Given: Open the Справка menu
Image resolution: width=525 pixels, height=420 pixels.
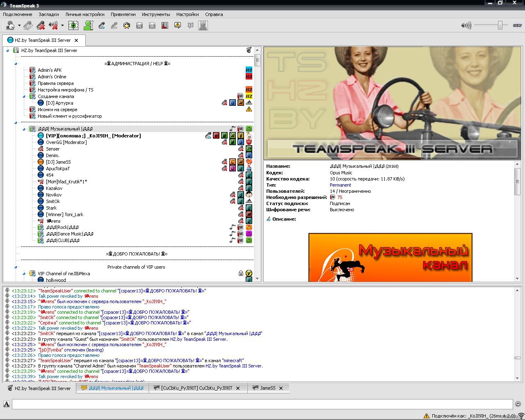Looking at the screenshot, I should (214, 14).
